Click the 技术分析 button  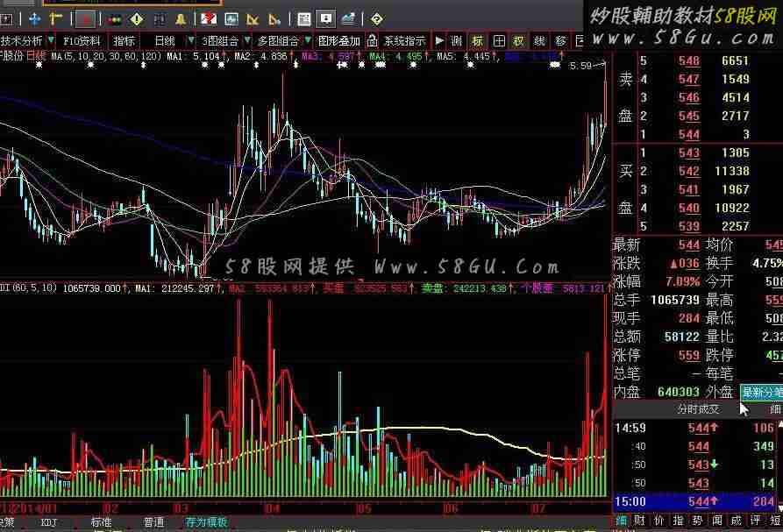[21, 41]
